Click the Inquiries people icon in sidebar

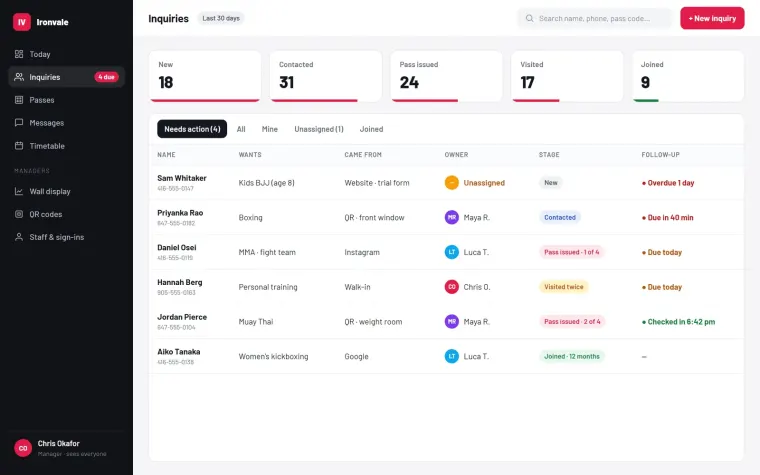tap(19, 77)
